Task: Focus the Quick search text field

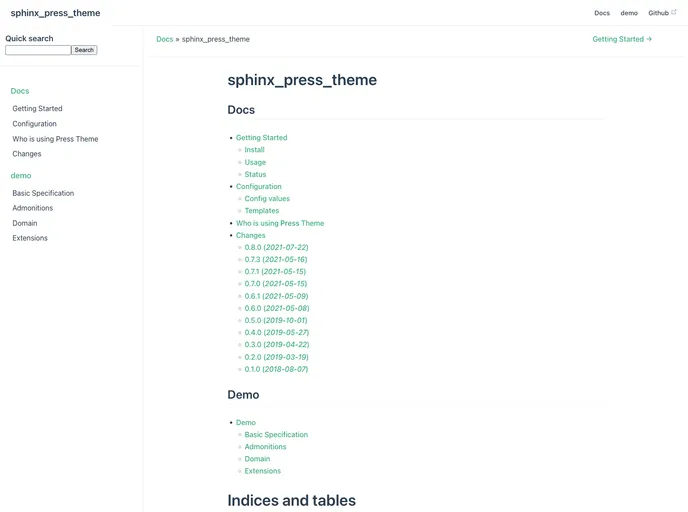Action: (x=38, y=50)
